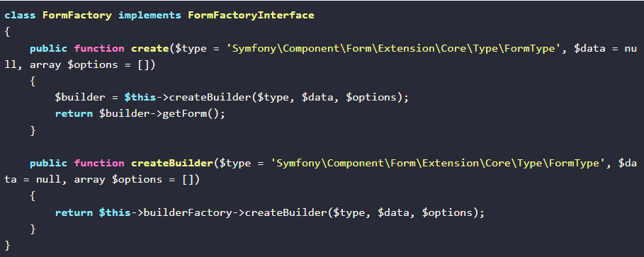Click the first public keyword
644x257 pixels.
[x=48, y=48]
